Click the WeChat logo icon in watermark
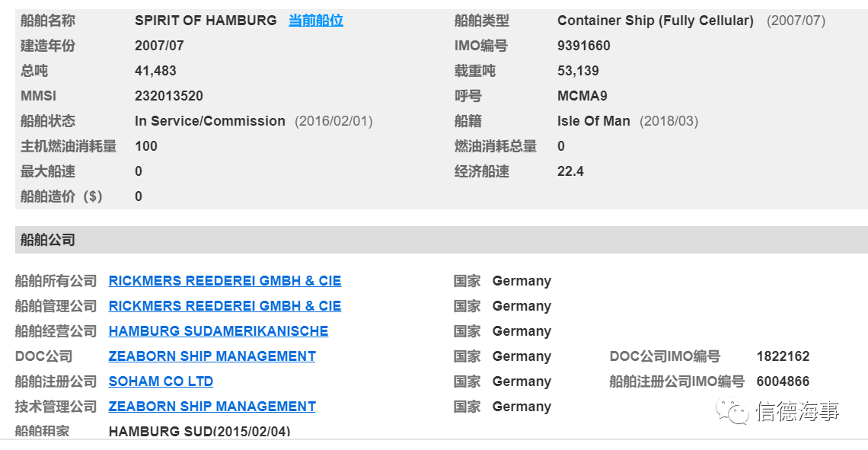Image resolution: width=868 pixels, height=450 pixels. click(732, 410)
